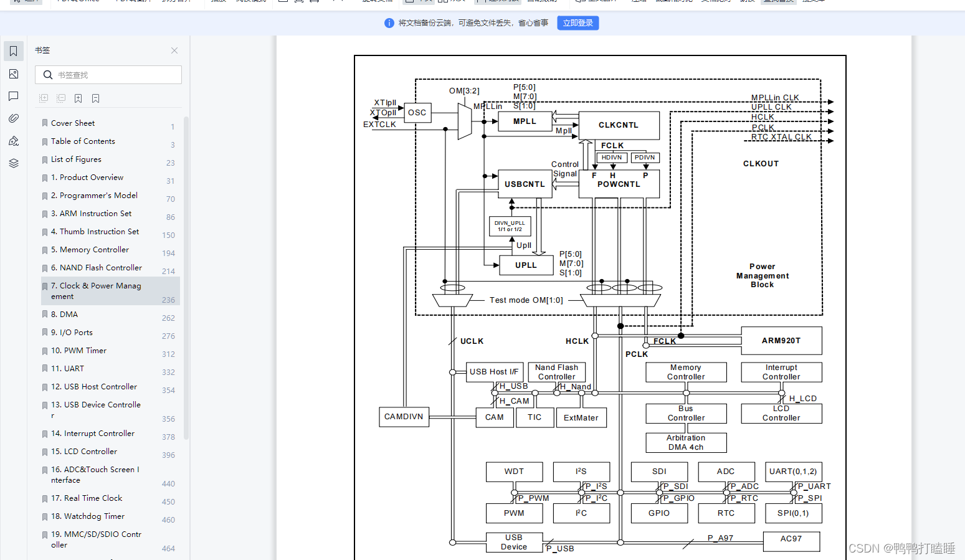This screenshot has height=560, width=965.
Task: Click the 书签查找 bookmark search field
Action: [x=108, y=75]
